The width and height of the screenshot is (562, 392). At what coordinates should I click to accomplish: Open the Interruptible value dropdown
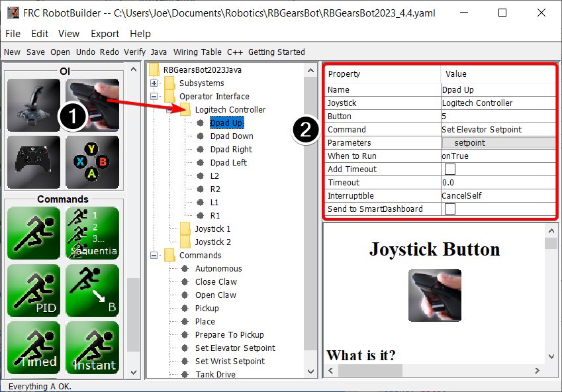498,196
